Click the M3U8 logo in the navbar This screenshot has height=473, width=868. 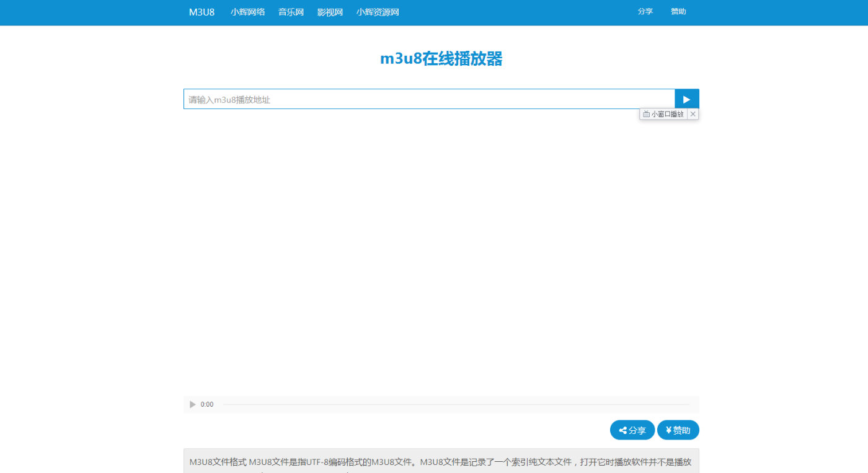[x=201, y=11]
